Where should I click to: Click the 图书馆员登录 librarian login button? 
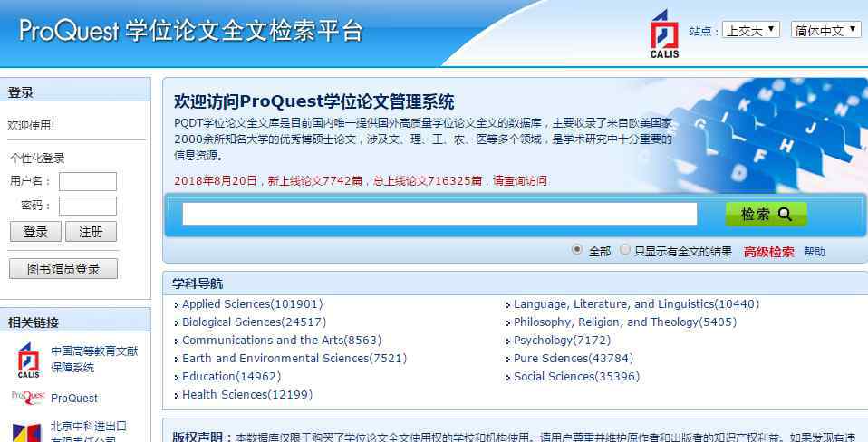click(x=63, y=269)
